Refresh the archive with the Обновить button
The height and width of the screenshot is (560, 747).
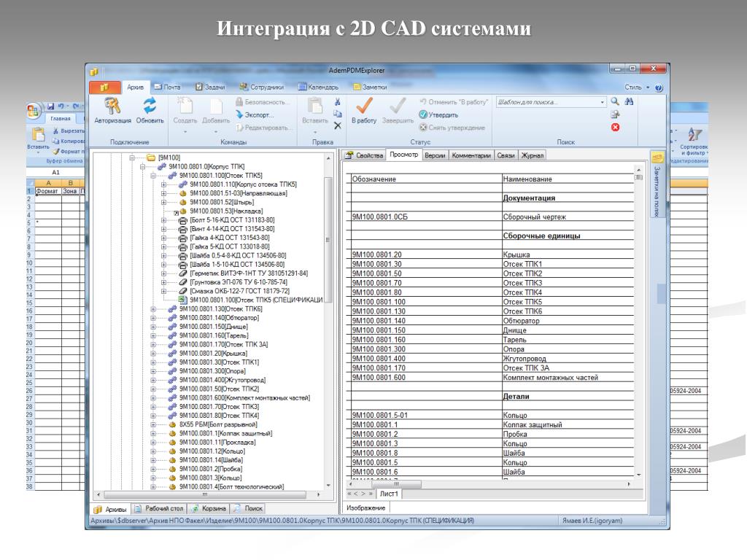(150, 111)
